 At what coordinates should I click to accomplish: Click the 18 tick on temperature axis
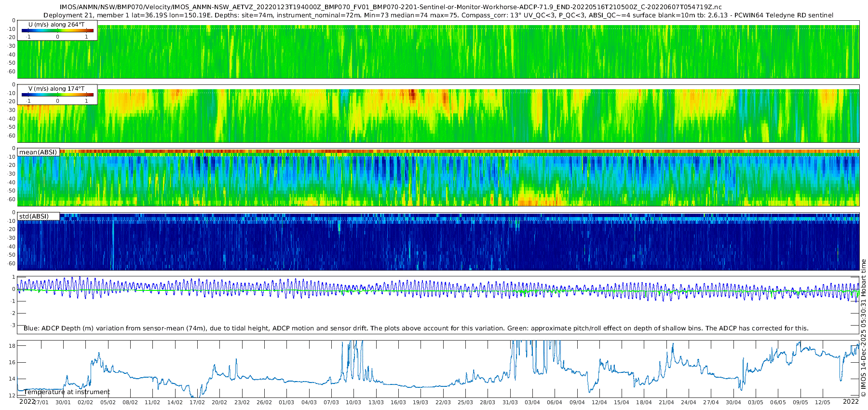click(x=13, y=346)
